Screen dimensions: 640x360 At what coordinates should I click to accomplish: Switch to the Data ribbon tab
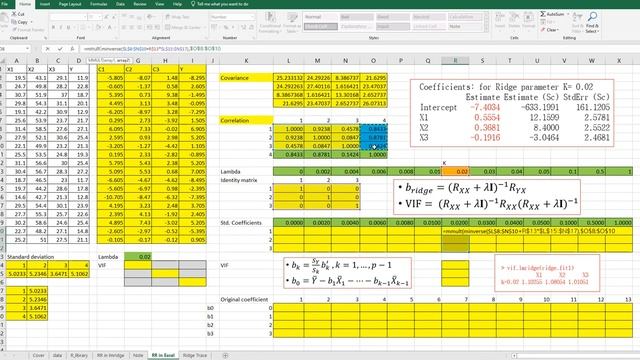coord(120,4)
